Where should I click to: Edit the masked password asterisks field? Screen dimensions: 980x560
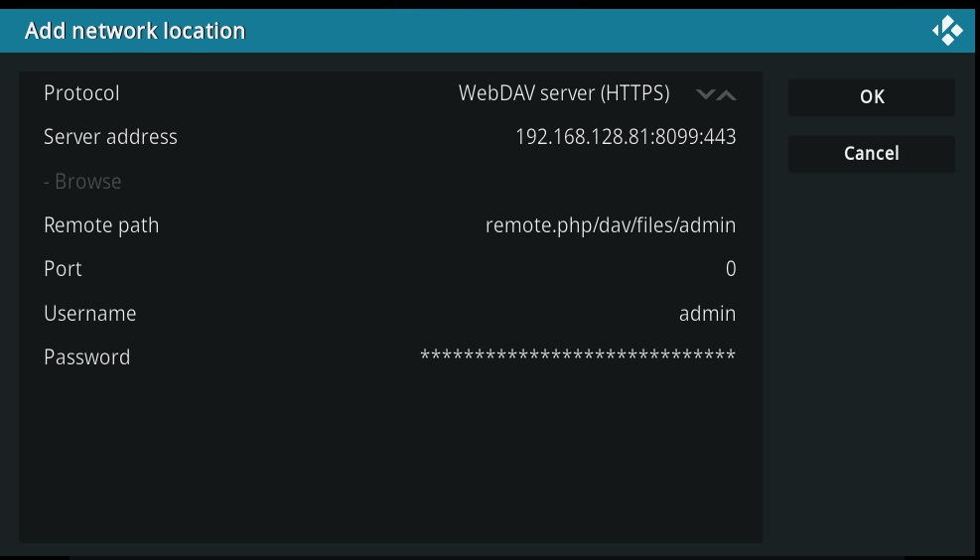pyautogui.click(x=578, y=356)
